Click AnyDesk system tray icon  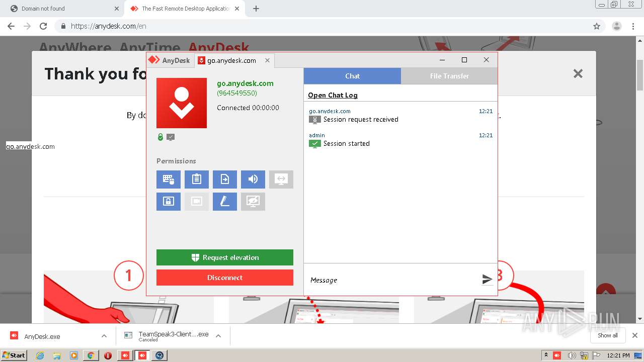[557, 355]
